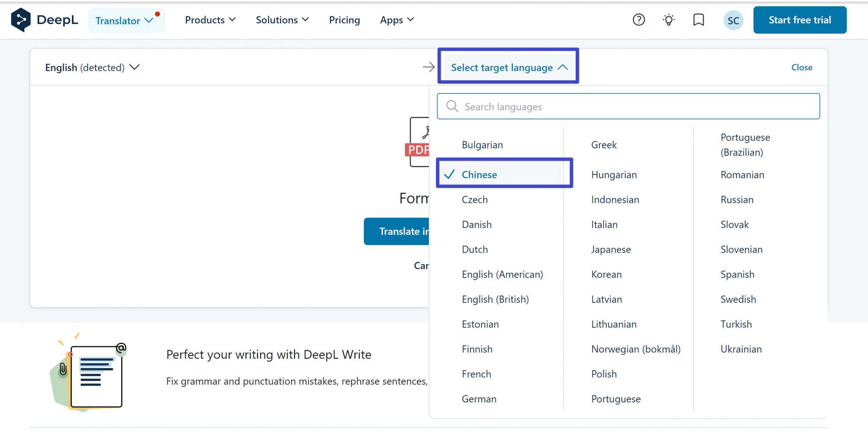868x436 pixels.
Task: Open the English (detected) source language dropdown
Action: point(92,67)
